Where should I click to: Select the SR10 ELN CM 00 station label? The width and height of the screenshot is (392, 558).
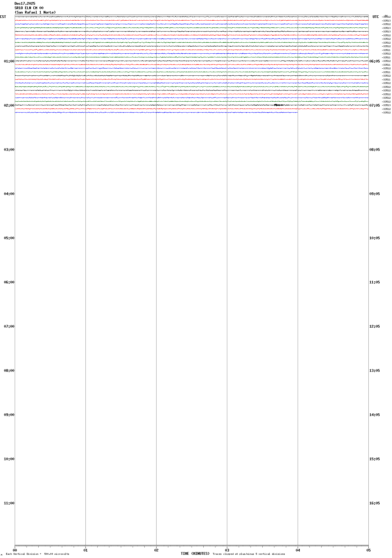click(29, 8)
